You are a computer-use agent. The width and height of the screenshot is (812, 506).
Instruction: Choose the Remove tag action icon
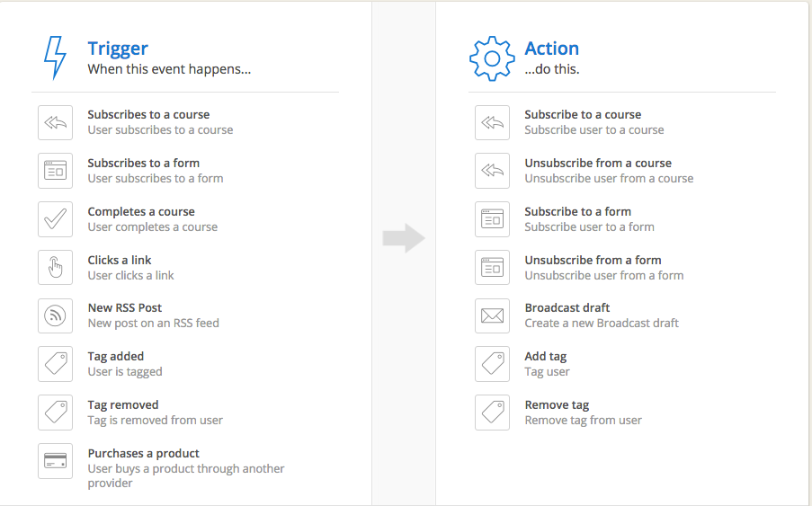(x=493, y=413)
